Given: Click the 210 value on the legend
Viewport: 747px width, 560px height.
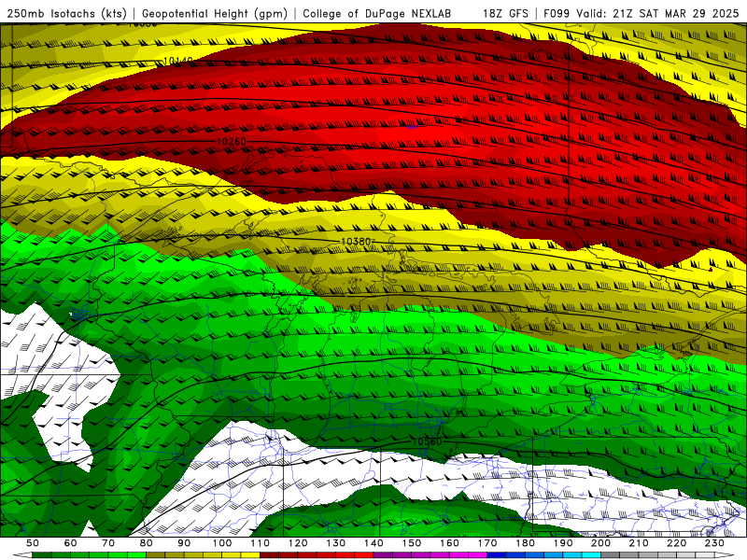Looking at the screenshot, I should pyautogui.click(x=640, y=543).
